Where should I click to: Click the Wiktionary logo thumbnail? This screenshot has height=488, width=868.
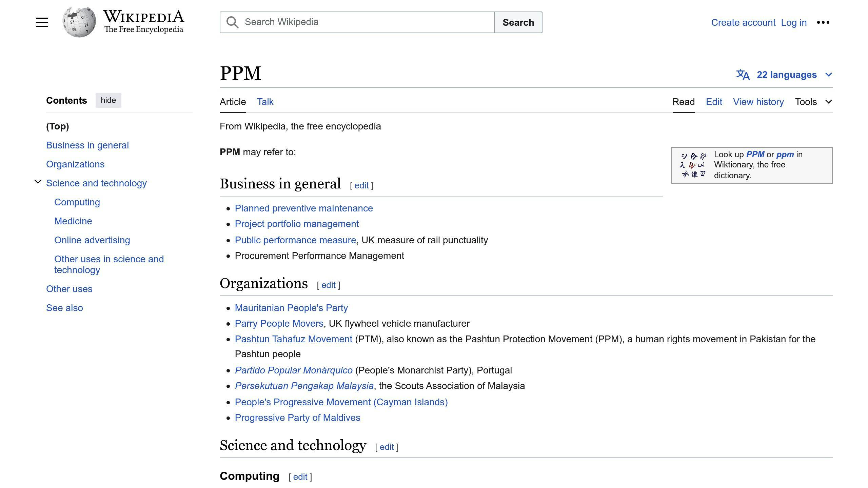coord(693,165)
